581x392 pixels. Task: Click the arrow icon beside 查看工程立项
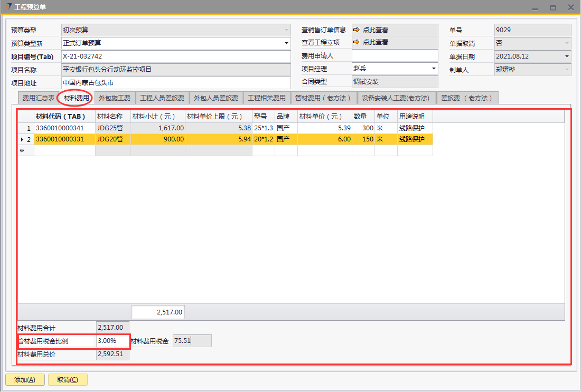click(357, 42)
